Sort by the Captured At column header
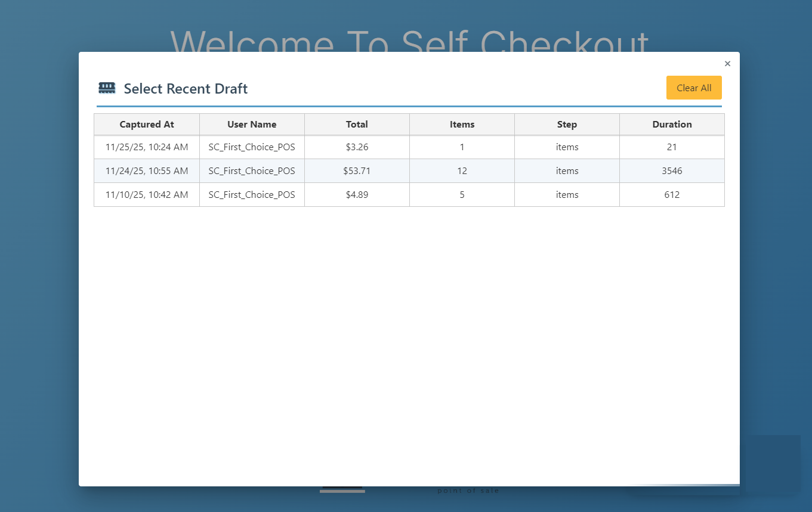 pyautogui.click(x=147, y=125)
